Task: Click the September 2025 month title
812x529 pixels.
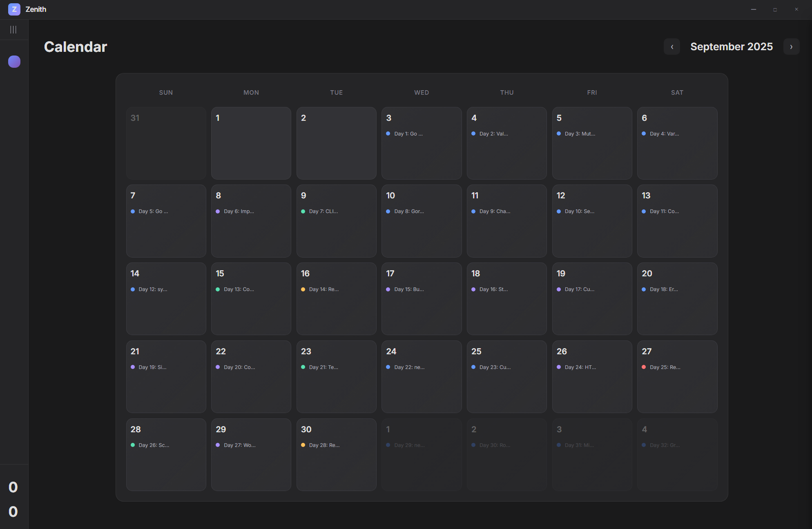Action: tap(732, 47)
